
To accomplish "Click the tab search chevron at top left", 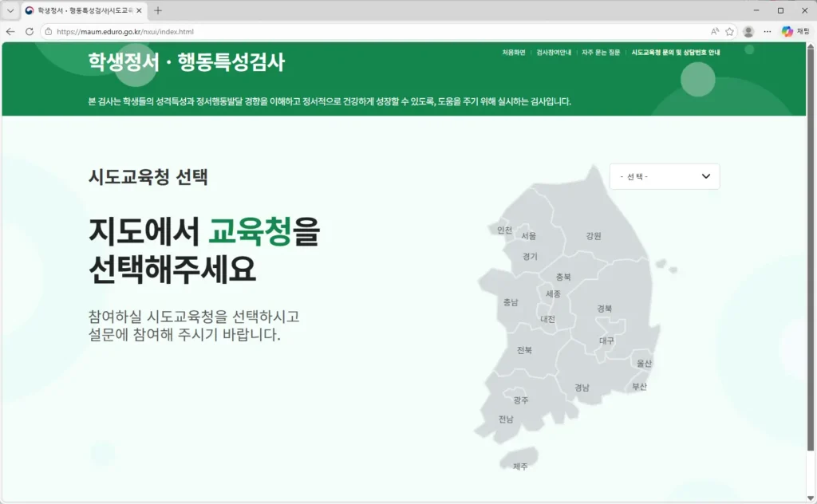I will tap(10, 11).
